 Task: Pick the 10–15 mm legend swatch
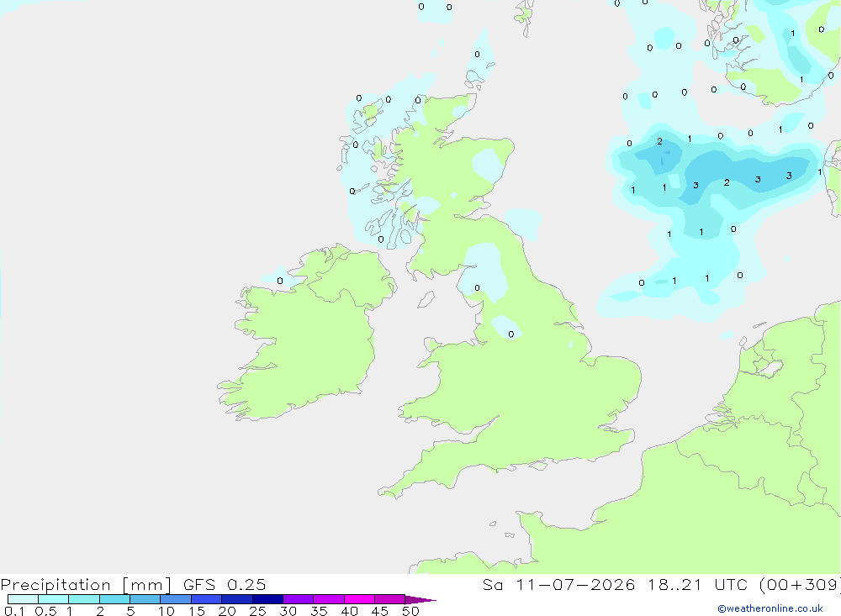[176, 599]
